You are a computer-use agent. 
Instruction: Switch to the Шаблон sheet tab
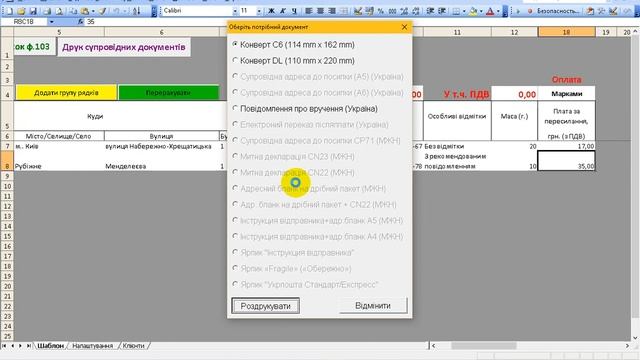point(51,346)
